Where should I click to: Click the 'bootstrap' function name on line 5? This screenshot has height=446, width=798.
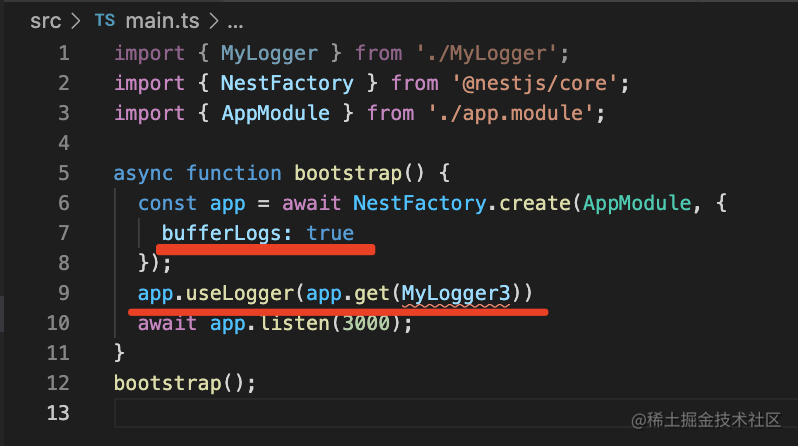pyautogui.click(x=349, y=173)
